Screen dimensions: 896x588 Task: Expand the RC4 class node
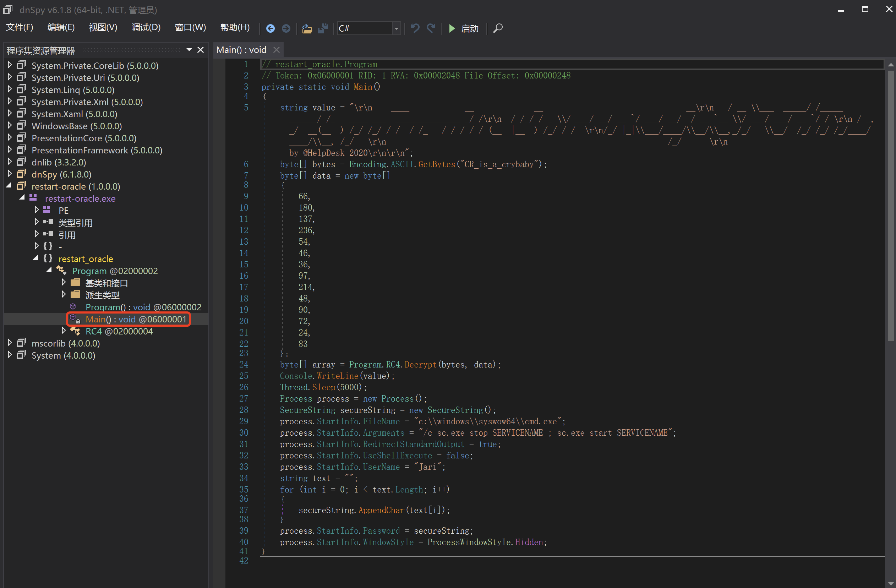click(64, 331)
